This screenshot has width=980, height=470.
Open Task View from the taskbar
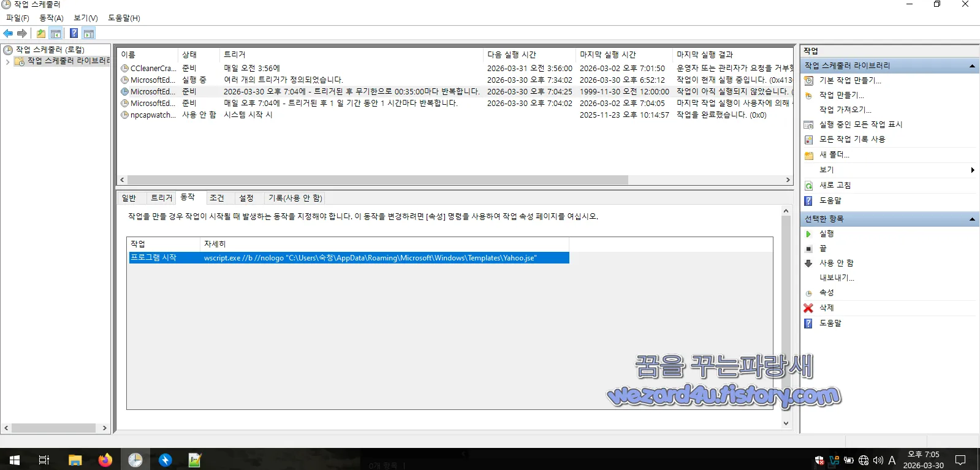44,460
